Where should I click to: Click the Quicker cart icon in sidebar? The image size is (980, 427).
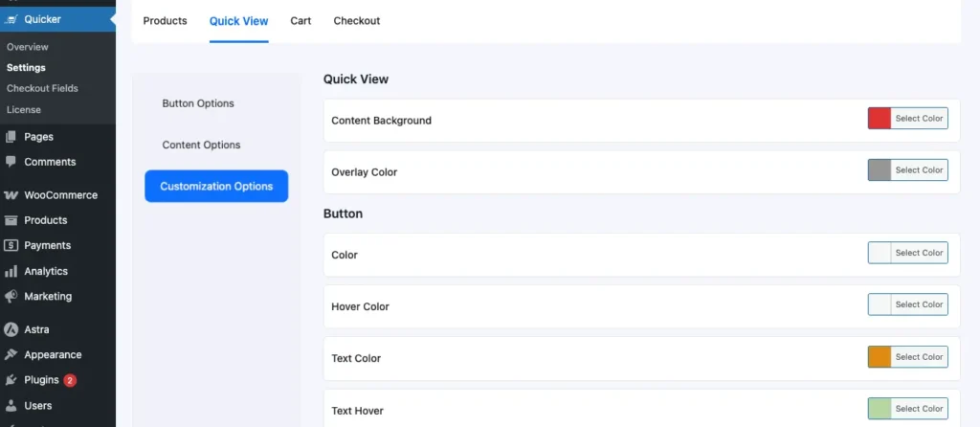click(11, 19)
